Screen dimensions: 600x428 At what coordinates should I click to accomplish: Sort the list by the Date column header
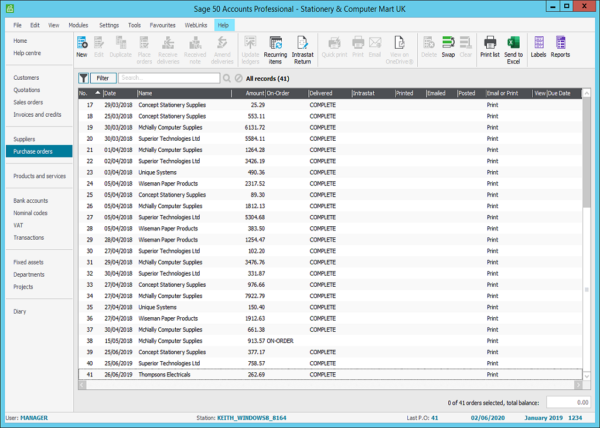109,92
